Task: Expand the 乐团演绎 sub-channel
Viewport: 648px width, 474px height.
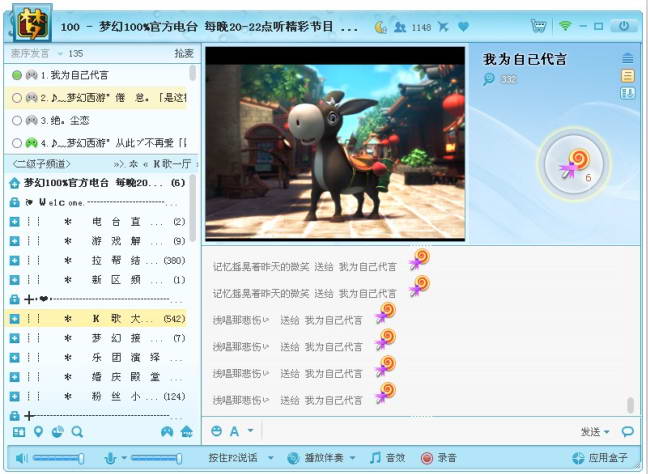Action: pos(14,357)
